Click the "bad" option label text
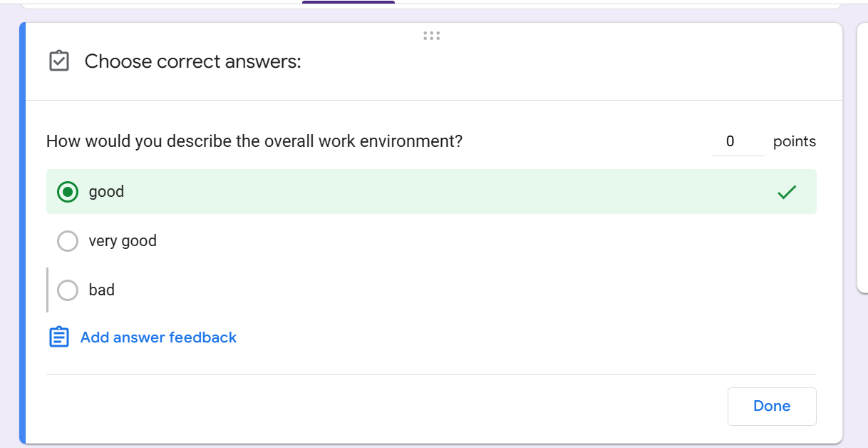The width and height of the screenshot is (868, 448). (102, 290)
